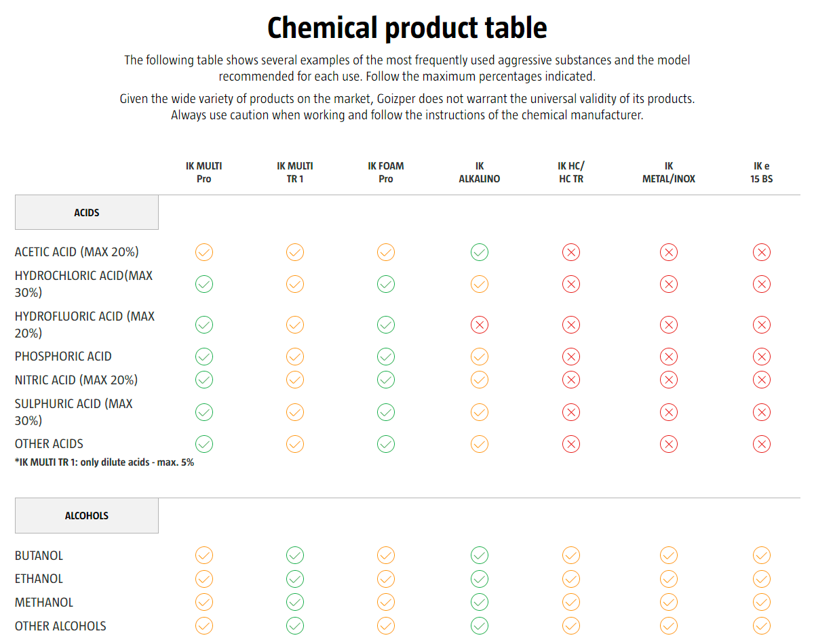Click the Chemical product table title
Viewport: 814px width, 644px height.
pos(407,28)
